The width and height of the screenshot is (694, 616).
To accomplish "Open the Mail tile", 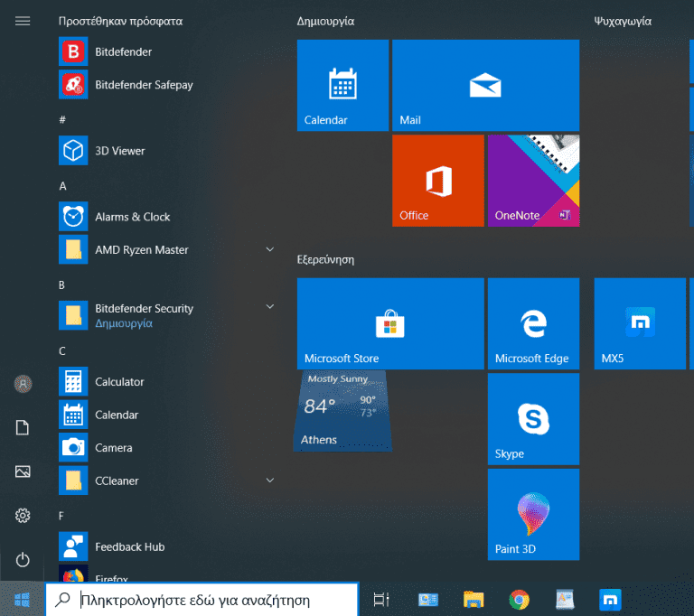I will point(485,86).
